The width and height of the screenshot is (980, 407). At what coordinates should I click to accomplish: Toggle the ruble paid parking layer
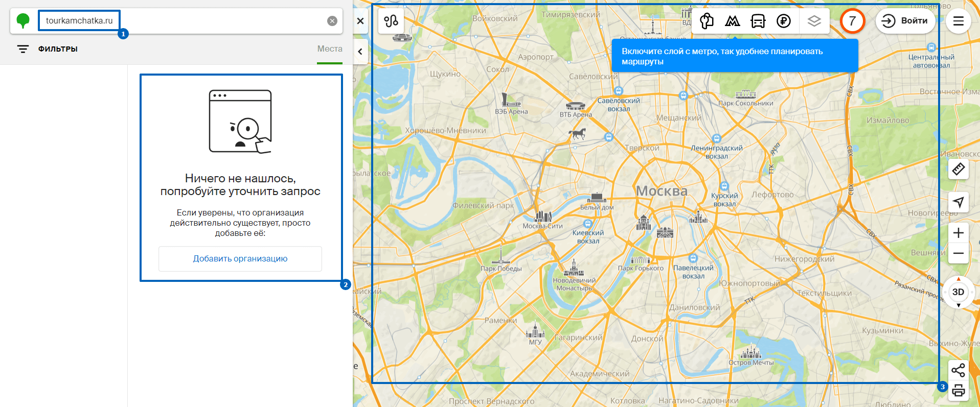point(783,21)
